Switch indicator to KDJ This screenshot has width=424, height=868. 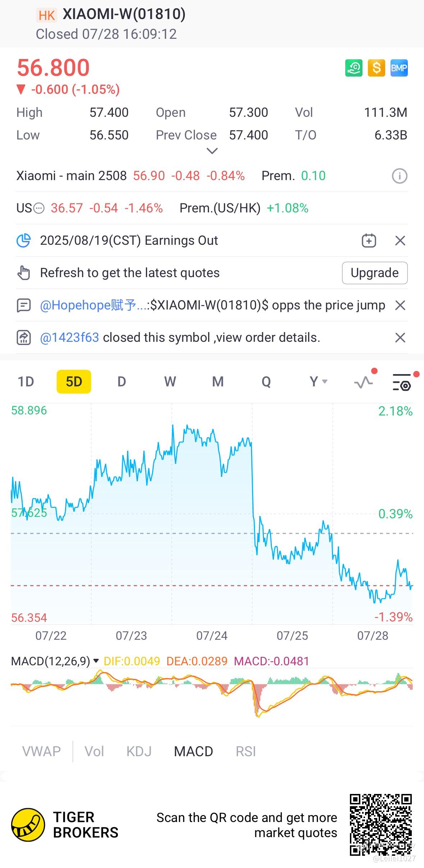[x=139, y=751]
